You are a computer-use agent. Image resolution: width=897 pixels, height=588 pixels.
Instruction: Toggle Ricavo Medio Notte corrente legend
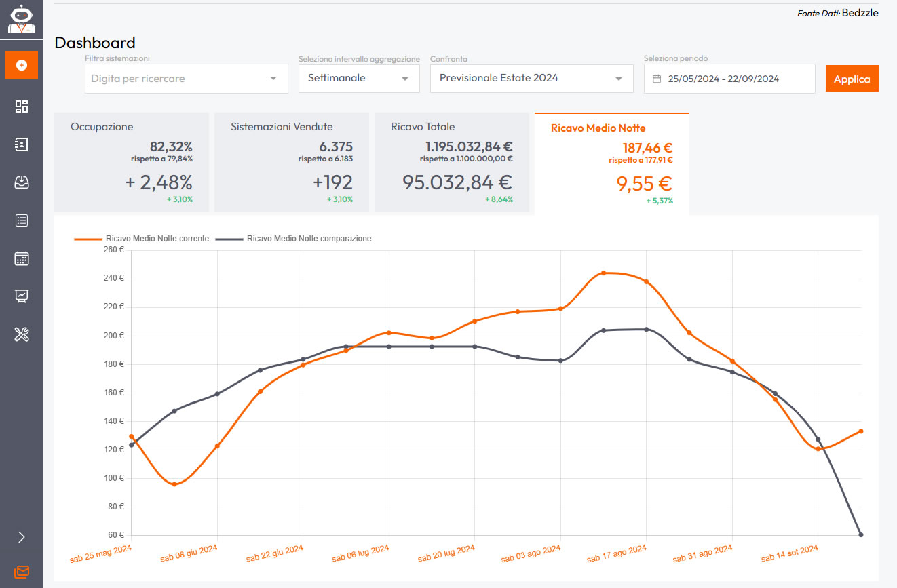pyautogui.click(x=142, y=239)
